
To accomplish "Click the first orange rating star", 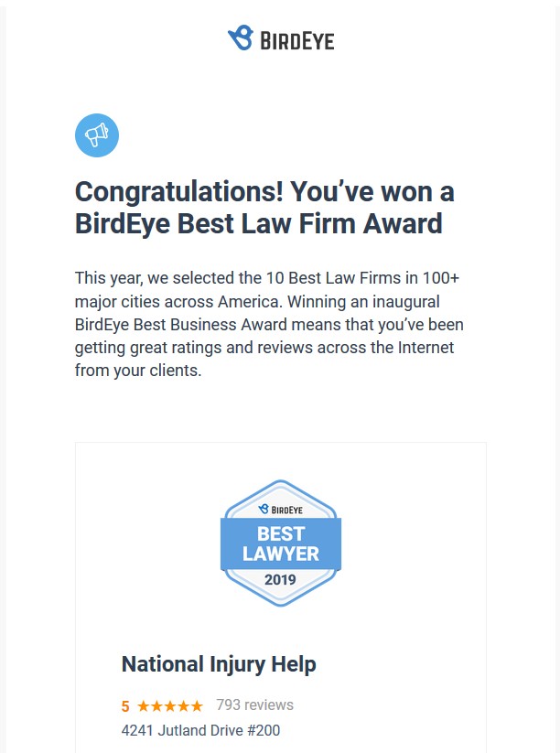I will pos(143,706).
